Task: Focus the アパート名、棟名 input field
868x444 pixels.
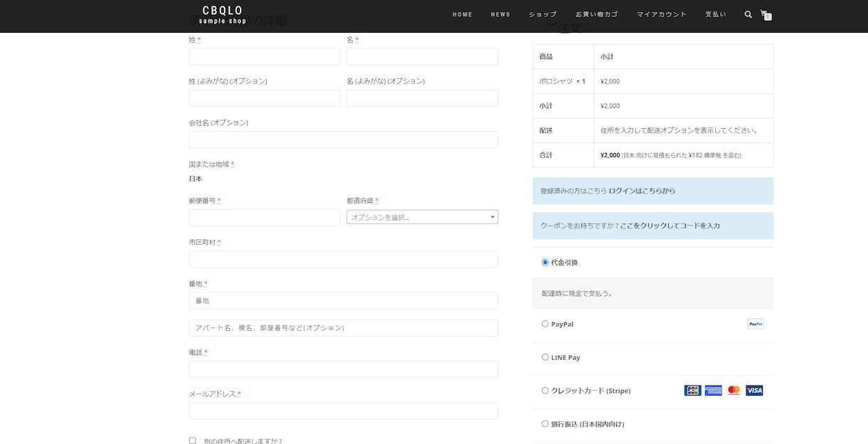Action: [344, 328]
